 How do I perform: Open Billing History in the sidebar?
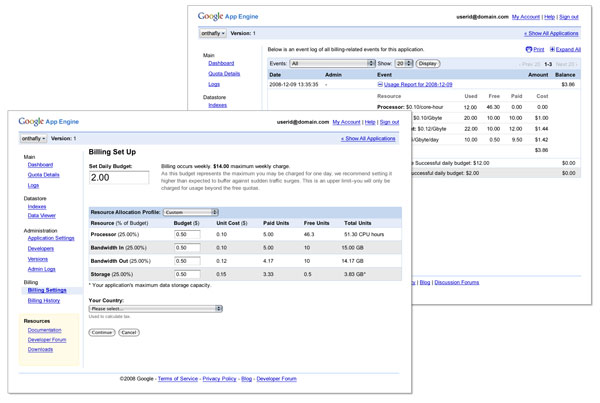44,300
